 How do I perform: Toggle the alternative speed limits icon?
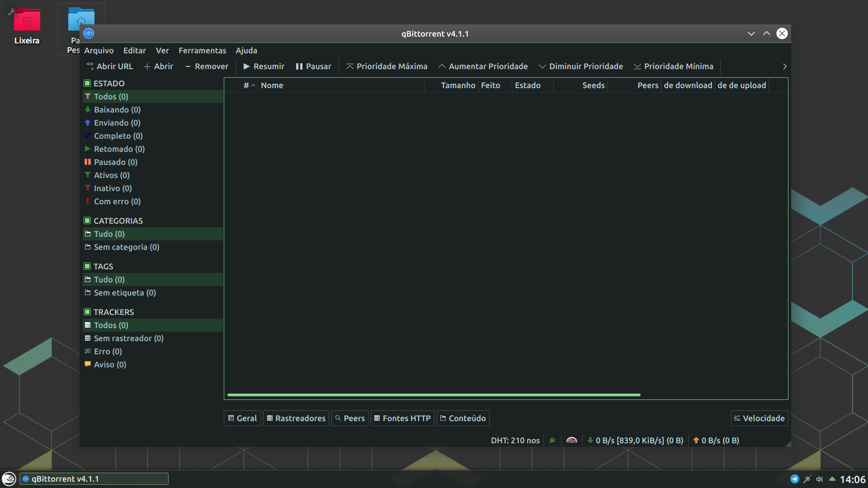click(x=571, y=440)
